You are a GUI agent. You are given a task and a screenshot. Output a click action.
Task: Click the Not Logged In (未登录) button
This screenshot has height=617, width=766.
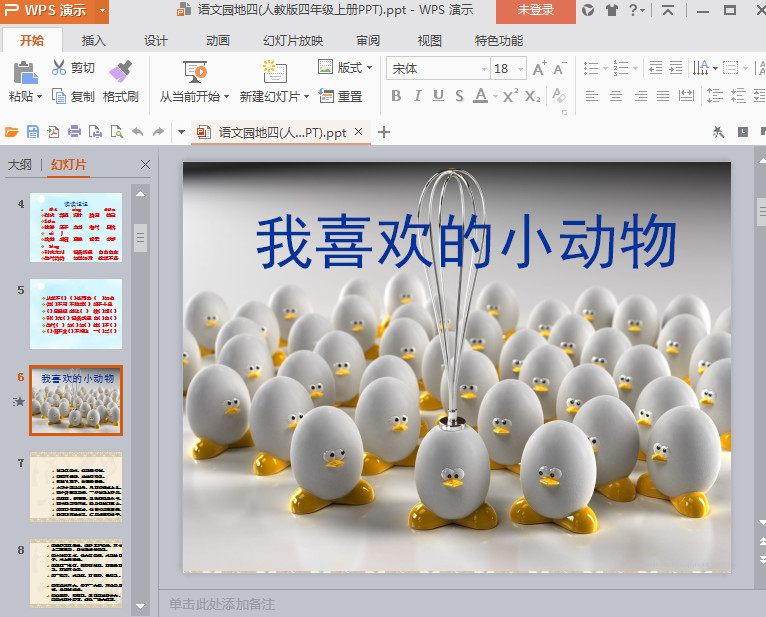[536, 11]
